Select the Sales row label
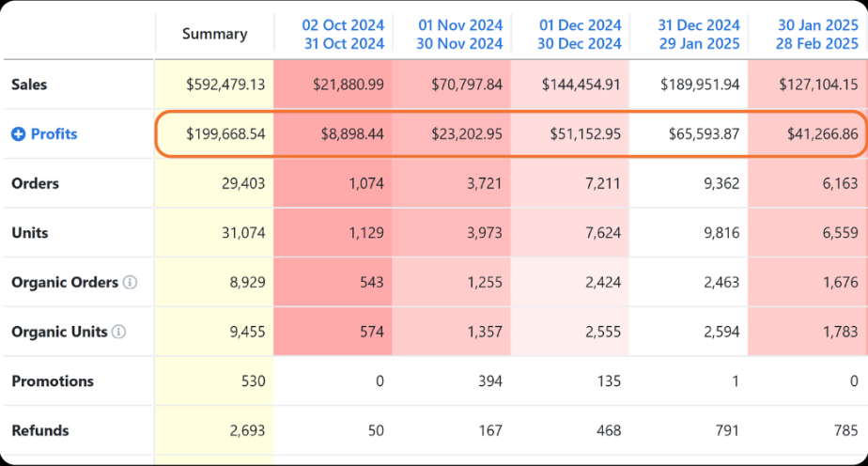This screenshot has width=868, height=466. click(x=29, y=85)
